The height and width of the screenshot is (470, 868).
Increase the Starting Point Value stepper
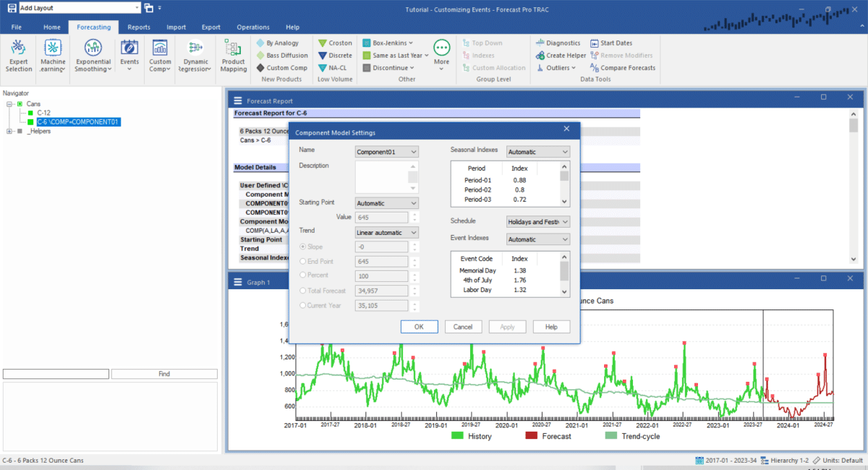[x=414, y=215]
